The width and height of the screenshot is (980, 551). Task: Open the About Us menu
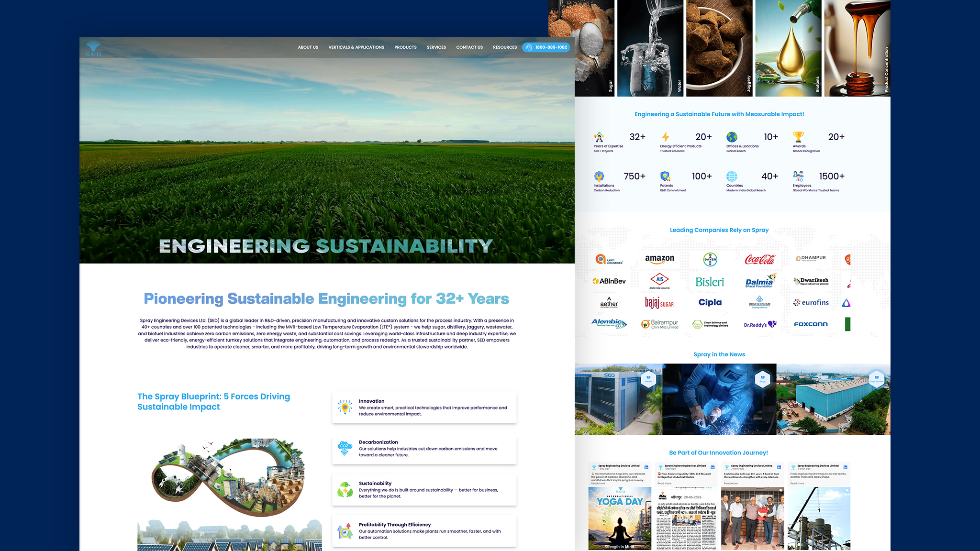click(308, 47)
